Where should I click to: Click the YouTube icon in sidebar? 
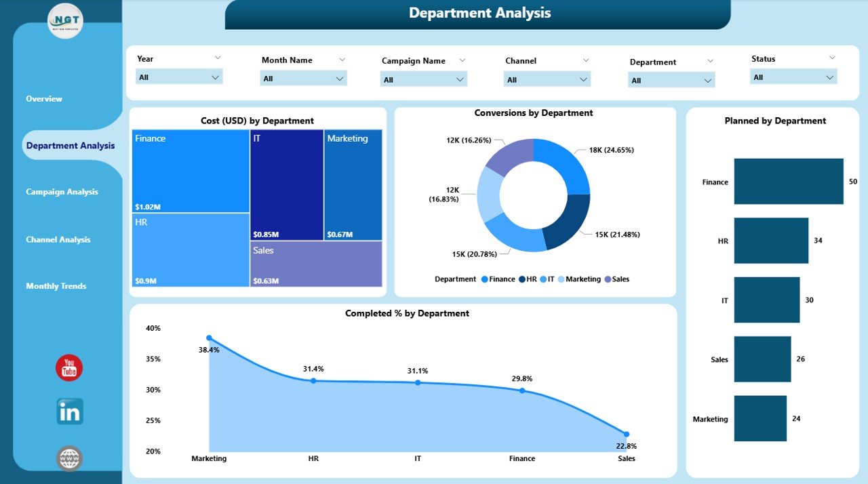pos(69,368)
